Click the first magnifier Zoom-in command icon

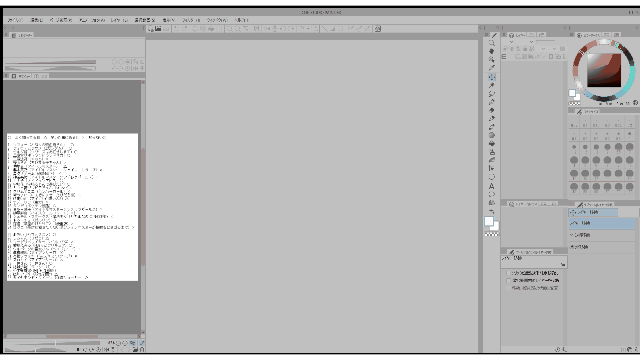(x=230, y=29)
